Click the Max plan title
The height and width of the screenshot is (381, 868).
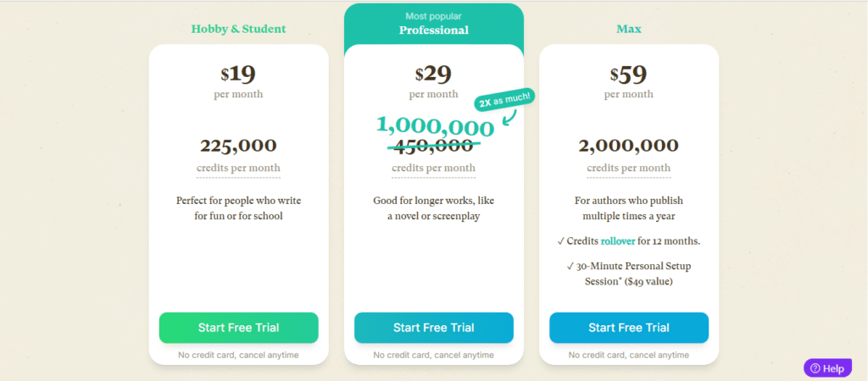tap(629, 29)
